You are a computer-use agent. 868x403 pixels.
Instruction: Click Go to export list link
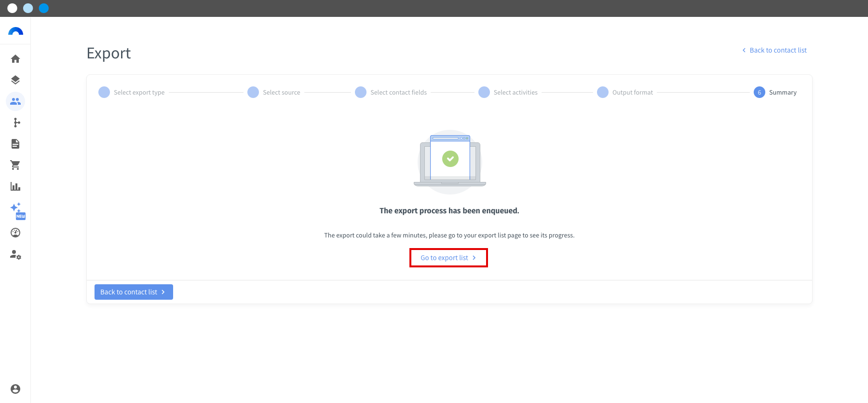click(448, 258)
